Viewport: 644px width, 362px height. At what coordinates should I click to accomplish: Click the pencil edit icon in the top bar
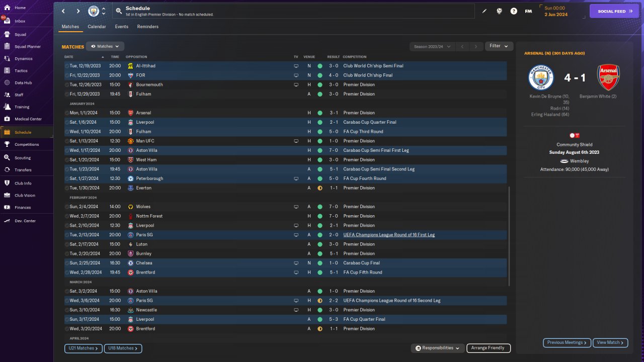click(485, 11)
